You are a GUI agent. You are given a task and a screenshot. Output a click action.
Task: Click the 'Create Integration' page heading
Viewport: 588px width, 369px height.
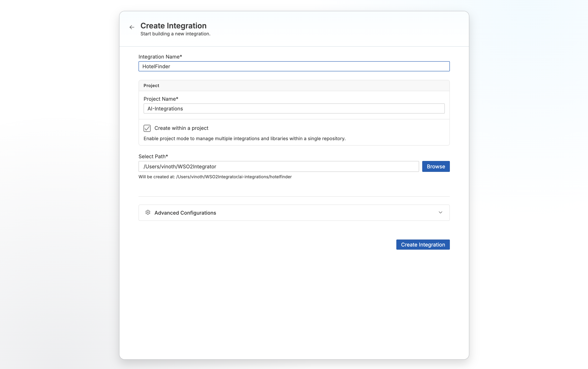pyautogui.click(x=173, y=26)
